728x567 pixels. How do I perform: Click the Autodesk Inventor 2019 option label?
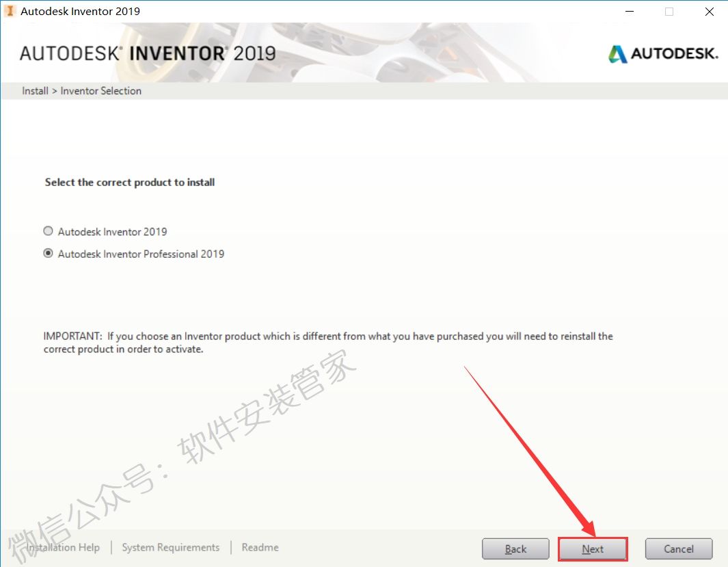click(x=112, y=232)
